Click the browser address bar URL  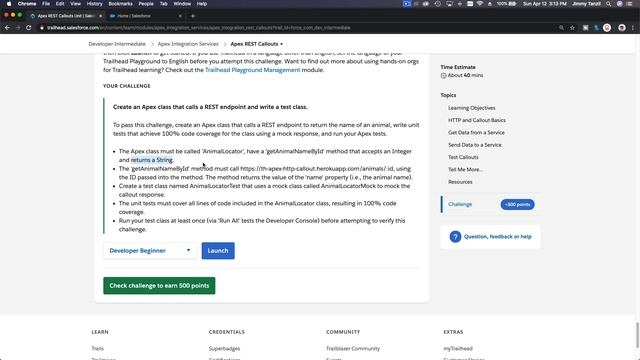tap(198, 28)
